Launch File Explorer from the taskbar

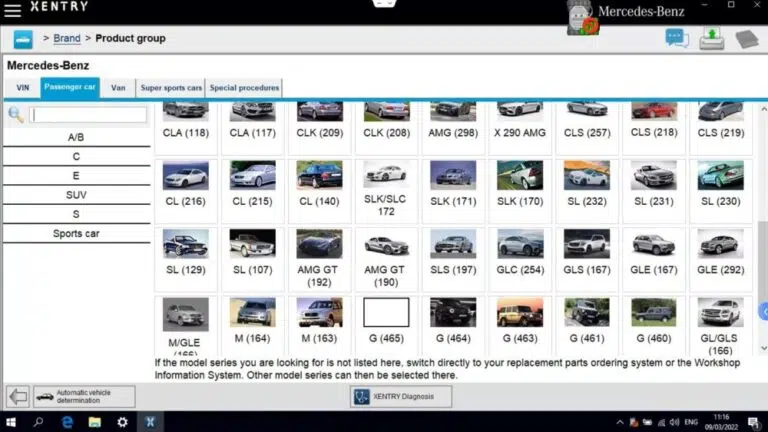pyautogui.click(x=95, y=422)
